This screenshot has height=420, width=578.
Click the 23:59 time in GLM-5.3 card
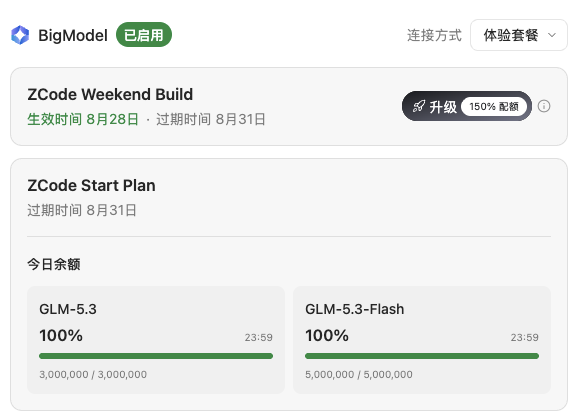259,337
